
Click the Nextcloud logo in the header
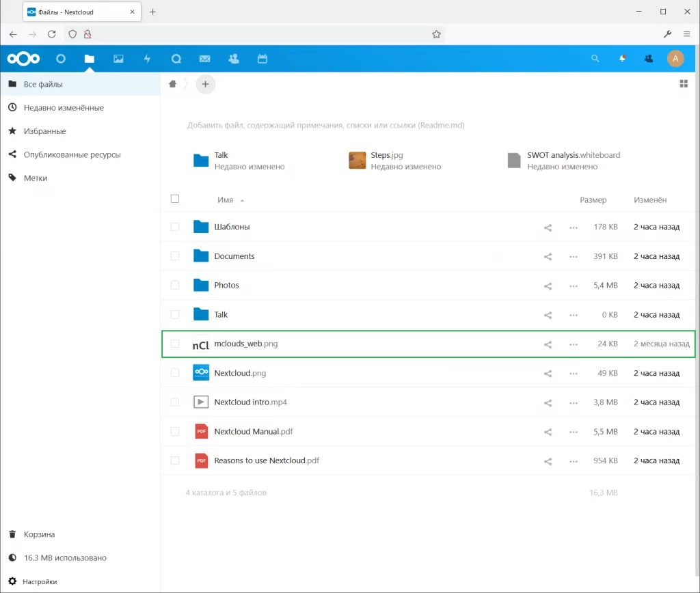[23, 59]
